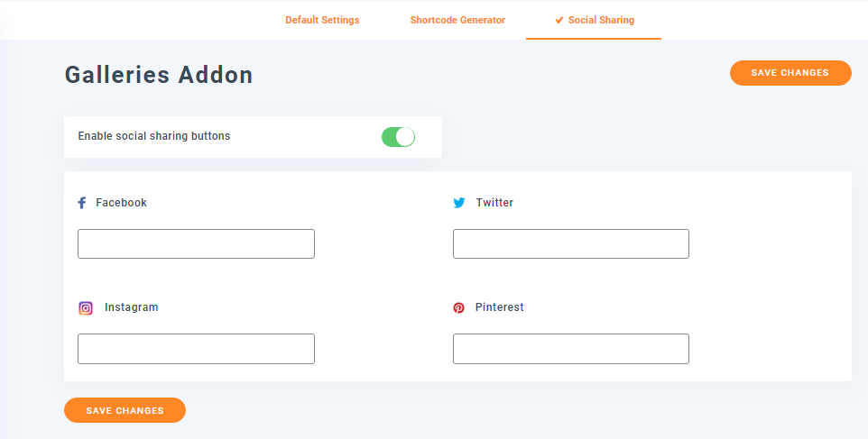Screen dimensions: 868x439
Task: Click the 'Enable social sharing buttons' label
Action: 154,136
